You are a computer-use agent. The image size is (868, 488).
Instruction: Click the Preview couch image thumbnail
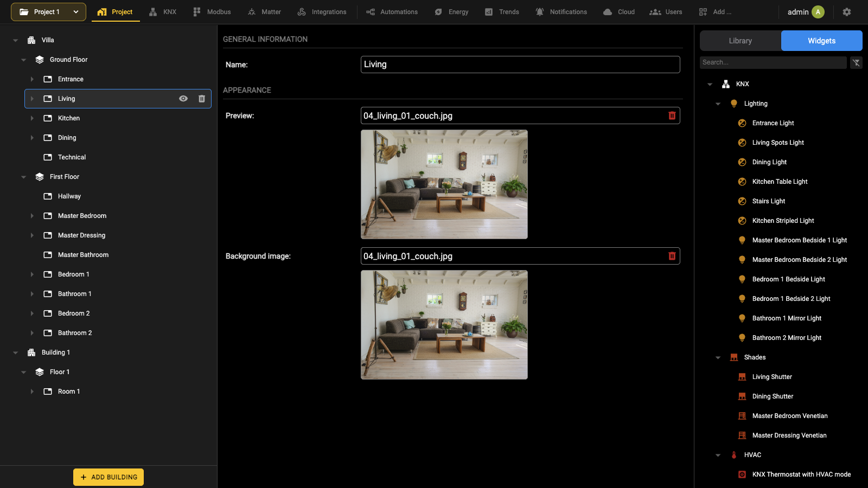[444, 184]
